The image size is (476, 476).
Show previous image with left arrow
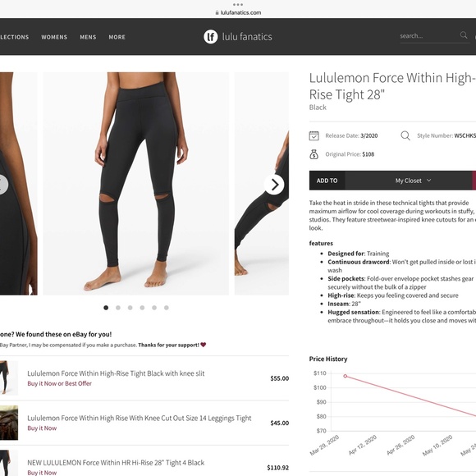2,185
